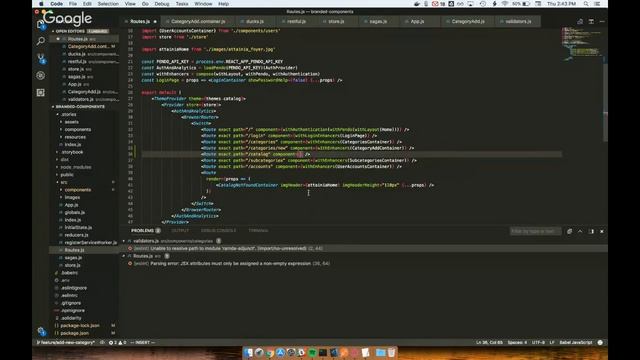This screenshot has height=360, width=640.
Task: Expand the .stories folder
Action: [68, 114]
